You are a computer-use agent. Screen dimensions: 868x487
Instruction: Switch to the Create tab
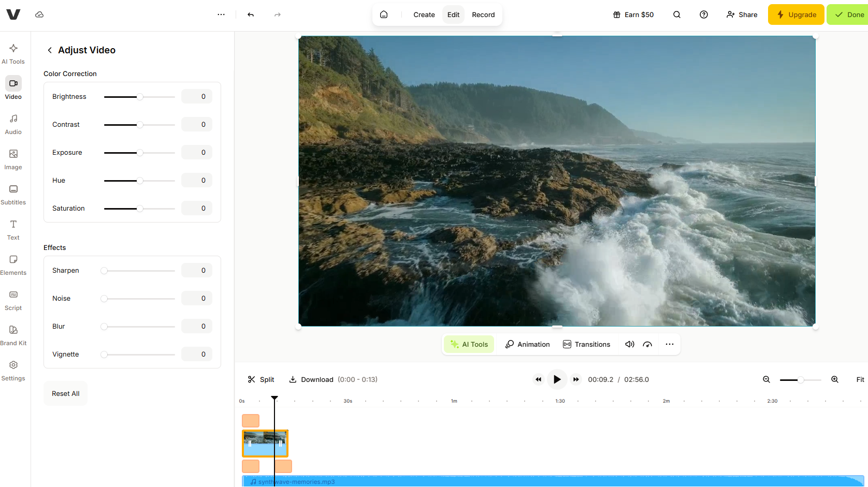(424, 14)
